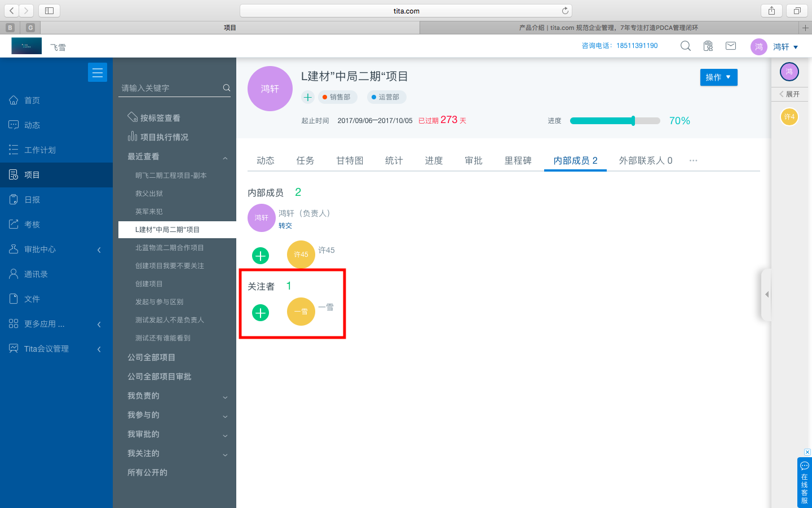The height and width of the screenshot is (508, 812).
Task: Open 公司全部项目审批
Action: point(160,376)
